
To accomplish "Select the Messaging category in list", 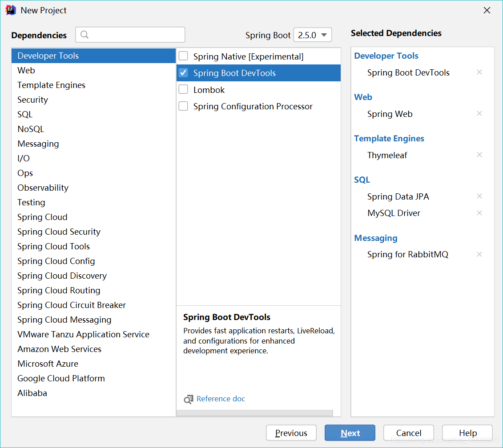I will pyautogui.click(x=94, y=144).
